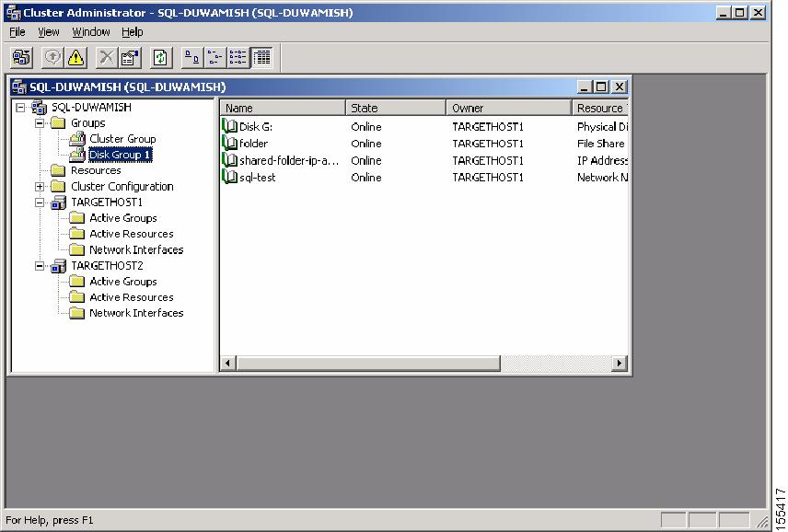Click the sql-test resource icon

point(229,178)
